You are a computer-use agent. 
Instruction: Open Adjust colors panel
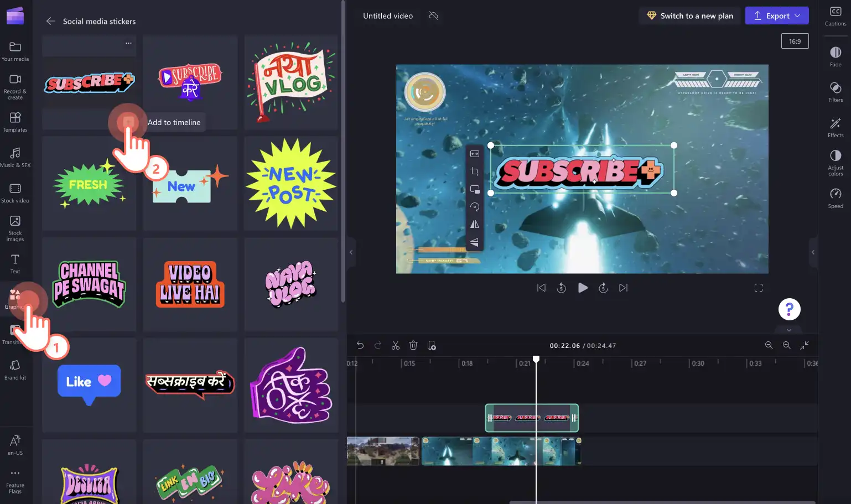[836, 163]
